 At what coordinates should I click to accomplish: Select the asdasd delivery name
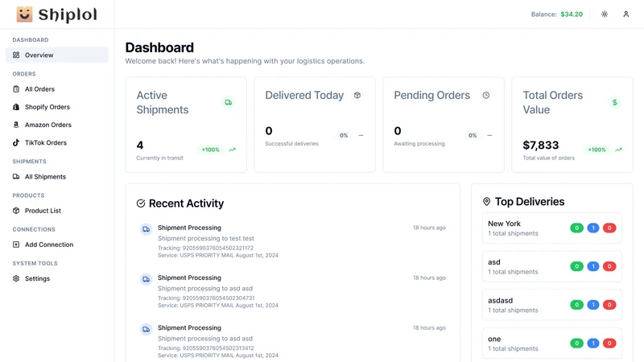coord(500,300)
